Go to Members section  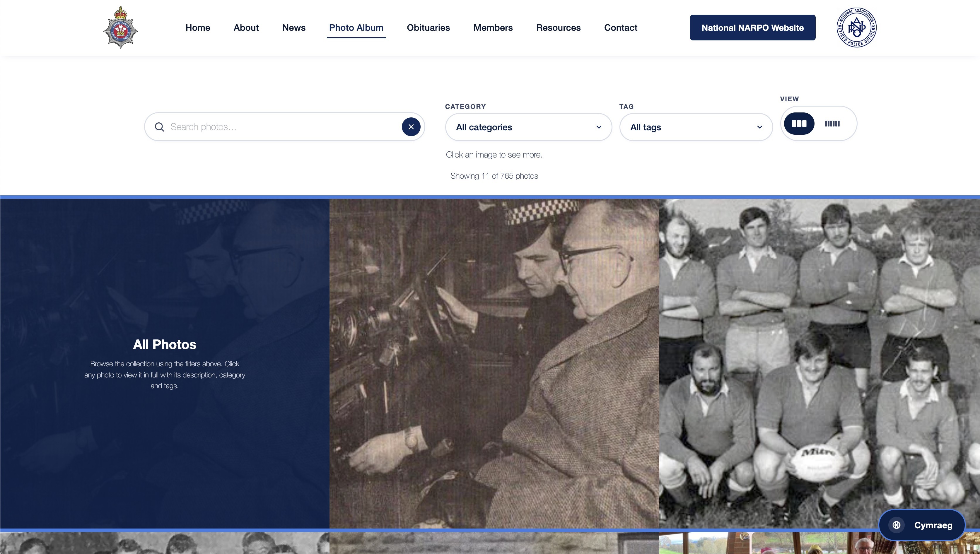click(x=493, y=28)
